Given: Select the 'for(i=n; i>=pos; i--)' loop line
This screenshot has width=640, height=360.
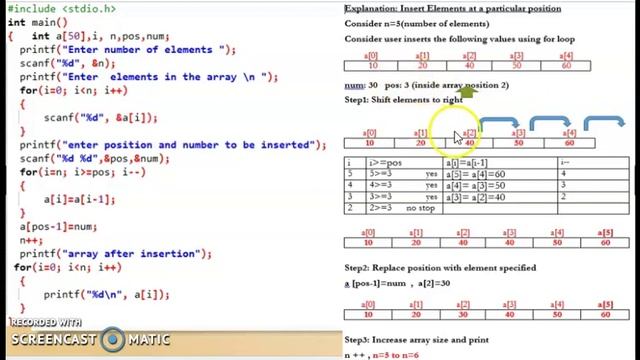Looking at the screenshot, I should coord(83,172).
